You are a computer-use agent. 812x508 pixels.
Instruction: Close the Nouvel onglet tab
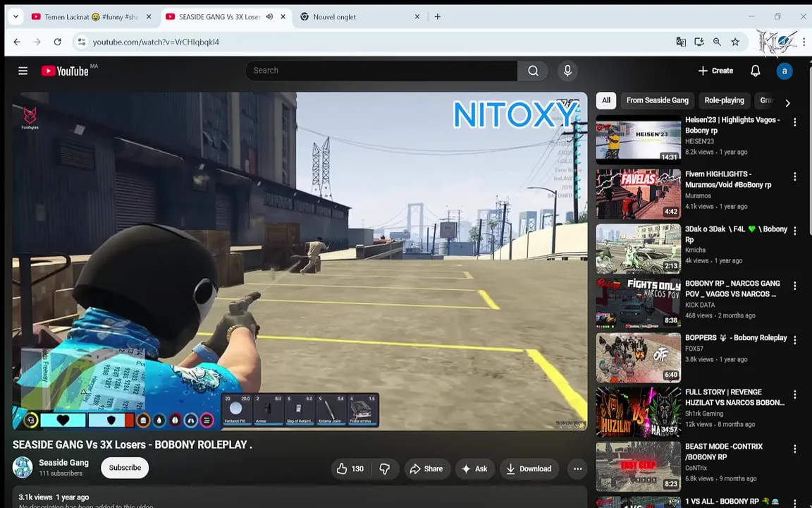[x=417, y=17]
